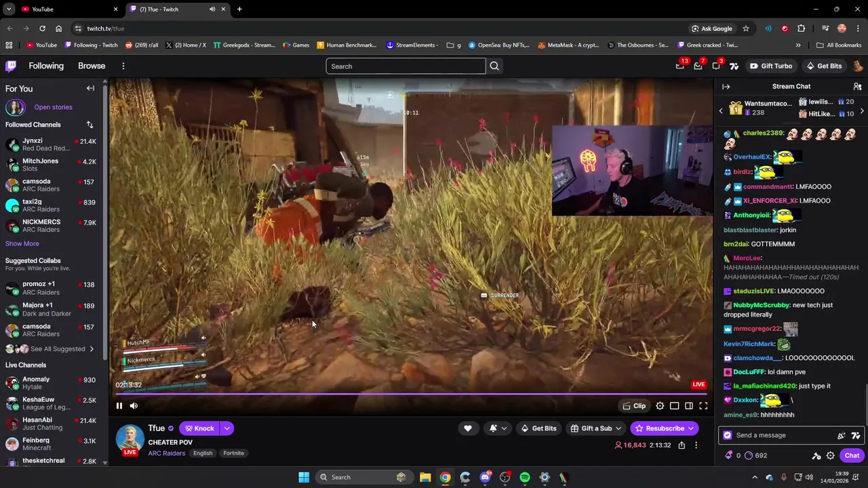Open stream more actions three-dot menu

tap(696, 445)
